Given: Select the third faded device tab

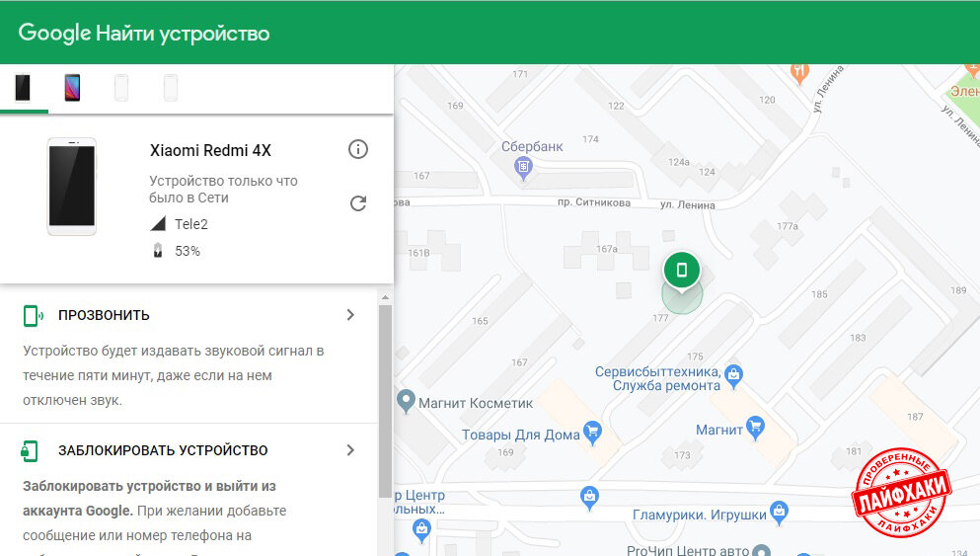Looking at the screenshot, I should coord(121,88).
